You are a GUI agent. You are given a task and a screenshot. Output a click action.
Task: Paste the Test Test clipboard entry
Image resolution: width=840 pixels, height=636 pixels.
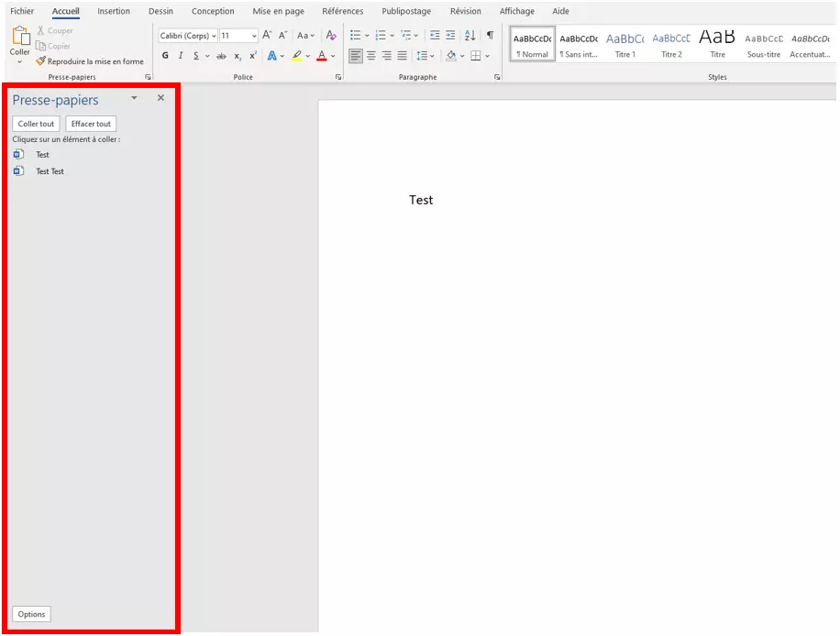(50, 171)
